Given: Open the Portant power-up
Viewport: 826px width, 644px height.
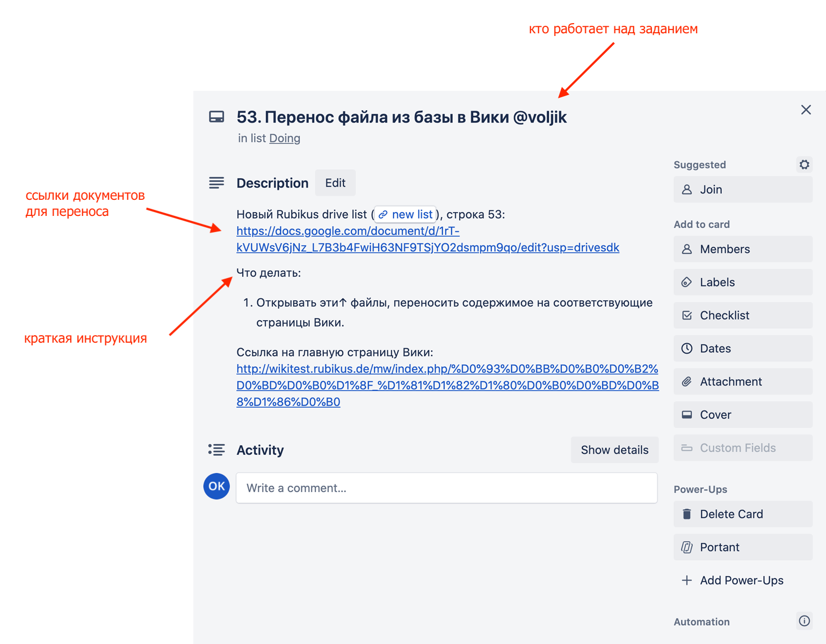Looking at the screenshot, I should coord(742,547).
